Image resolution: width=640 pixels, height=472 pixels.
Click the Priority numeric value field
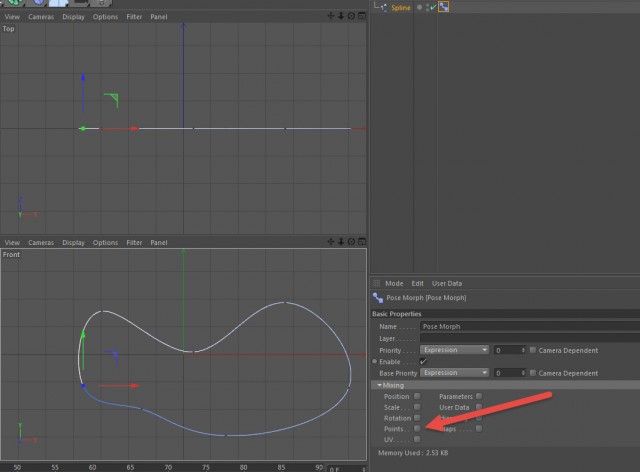[506, 350]
